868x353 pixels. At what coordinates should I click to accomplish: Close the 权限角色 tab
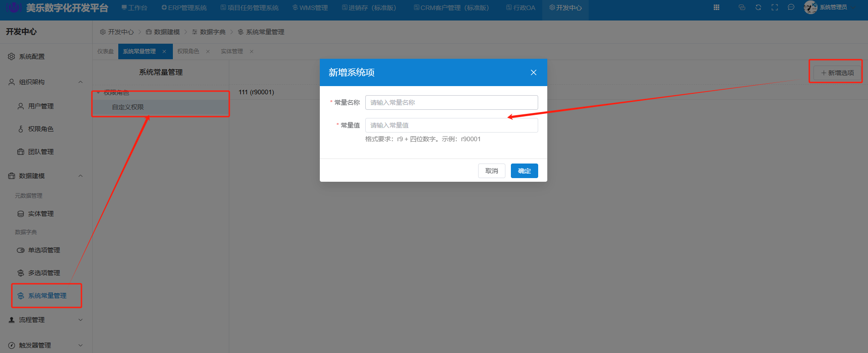(x=208, y=51)
